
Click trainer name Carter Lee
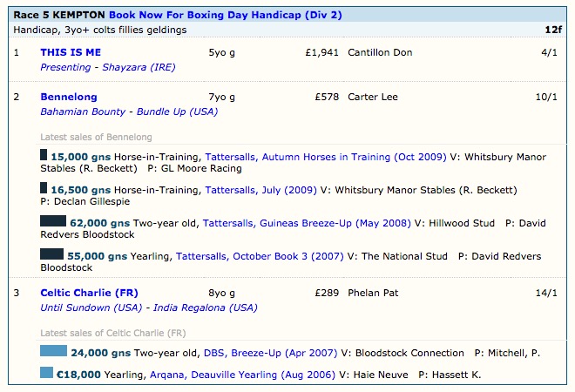pos(373,97)
